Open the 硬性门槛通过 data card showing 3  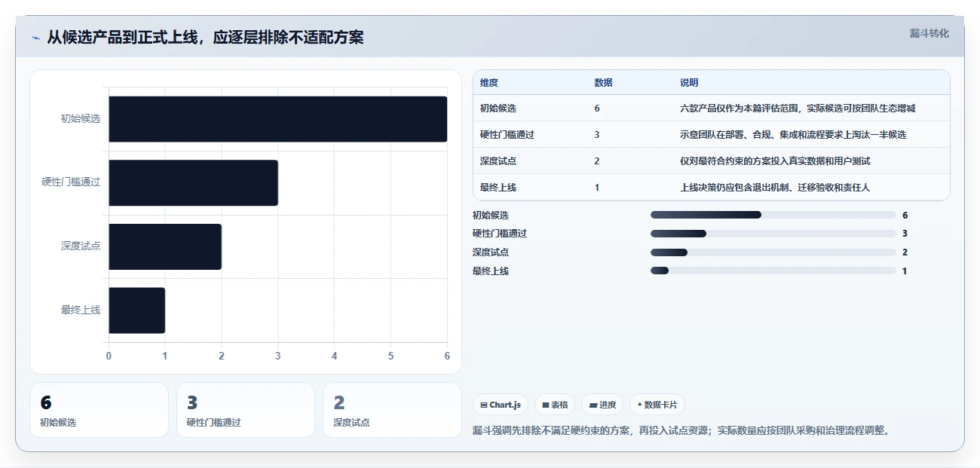pyautogui.click(x=246, y=410)
